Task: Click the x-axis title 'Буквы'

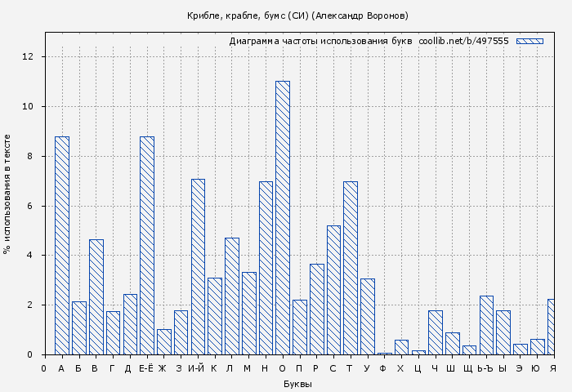Action: point(297,384)
